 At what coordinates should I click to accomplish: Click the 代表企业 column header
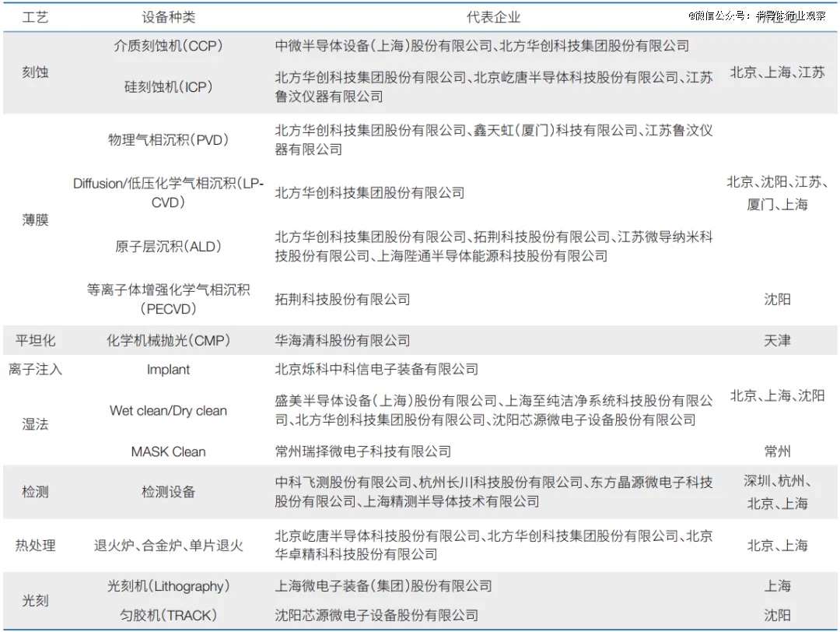493,17
